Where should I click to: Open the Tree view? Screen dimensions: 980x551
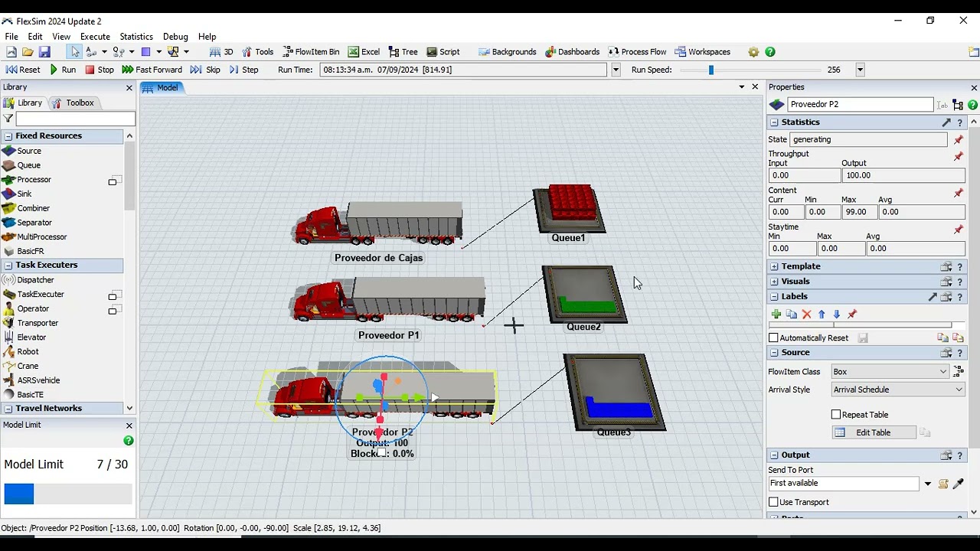point(403,52)
